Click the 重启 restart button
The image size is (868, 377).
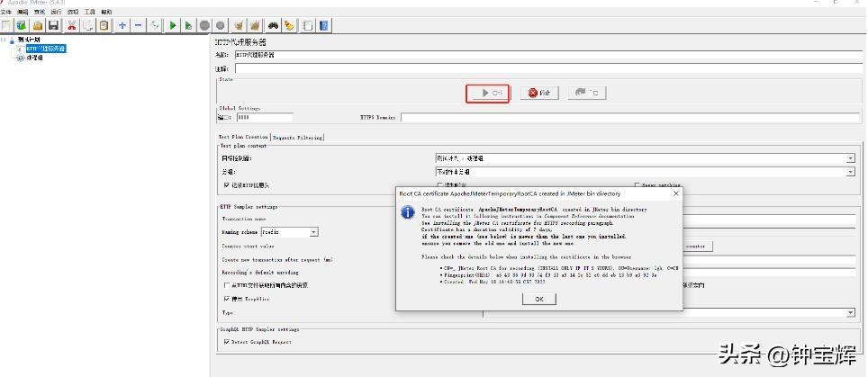click(x=587, y=93)
